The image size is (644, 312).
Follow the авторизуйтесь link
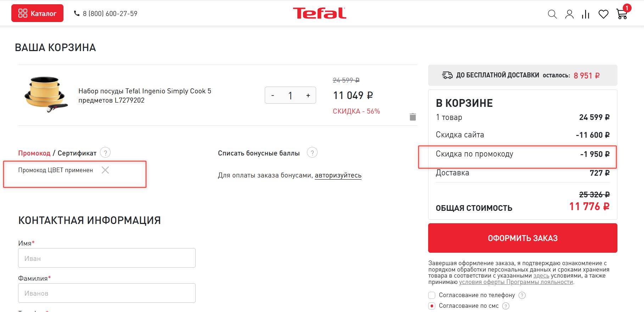338,175
